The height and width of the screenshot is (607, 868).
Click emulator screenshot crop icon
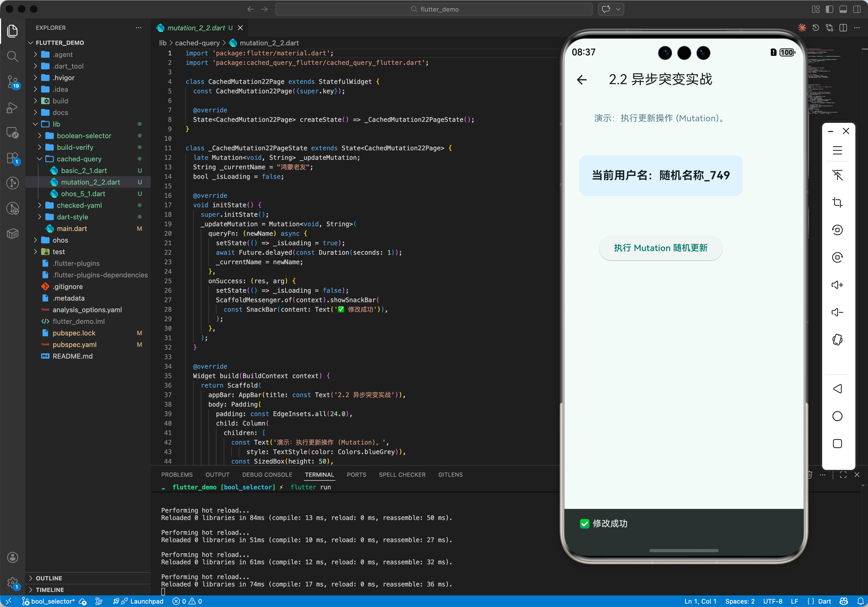click(837, 203)
